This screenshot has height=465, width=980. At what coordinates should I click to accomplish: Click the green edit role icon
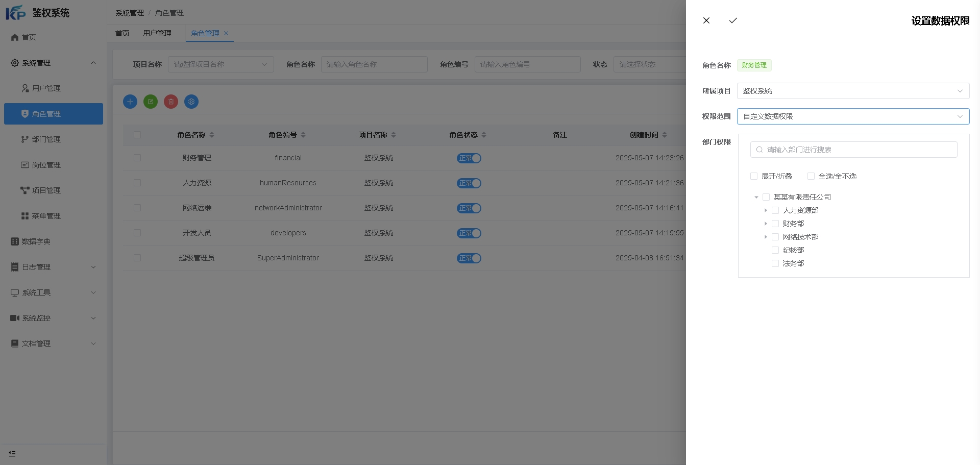[x=151, y=102]
